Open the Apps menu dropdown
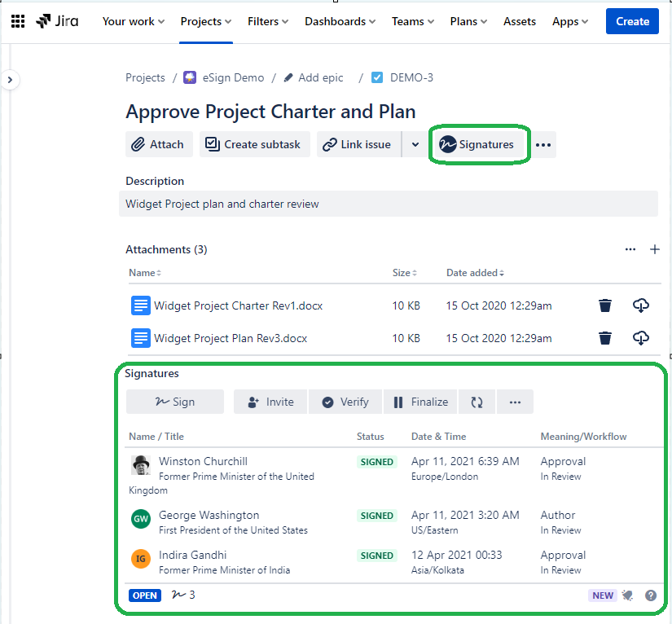 570,21
